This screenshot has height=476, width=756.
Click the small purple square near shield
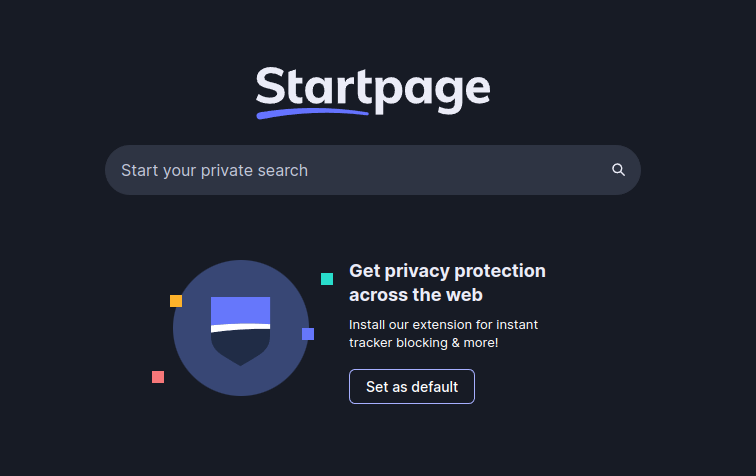click(308, 334)
